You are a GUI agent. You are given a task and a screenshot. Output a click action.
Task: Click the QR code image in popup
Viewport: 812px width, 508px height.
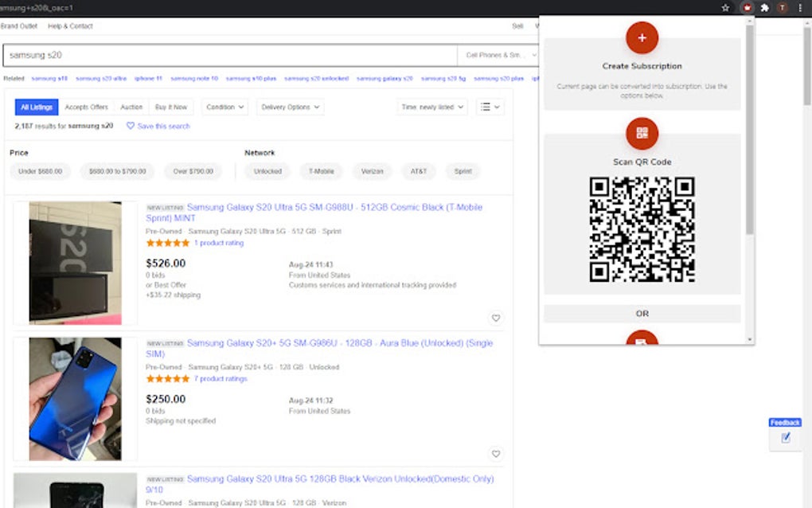642,229
